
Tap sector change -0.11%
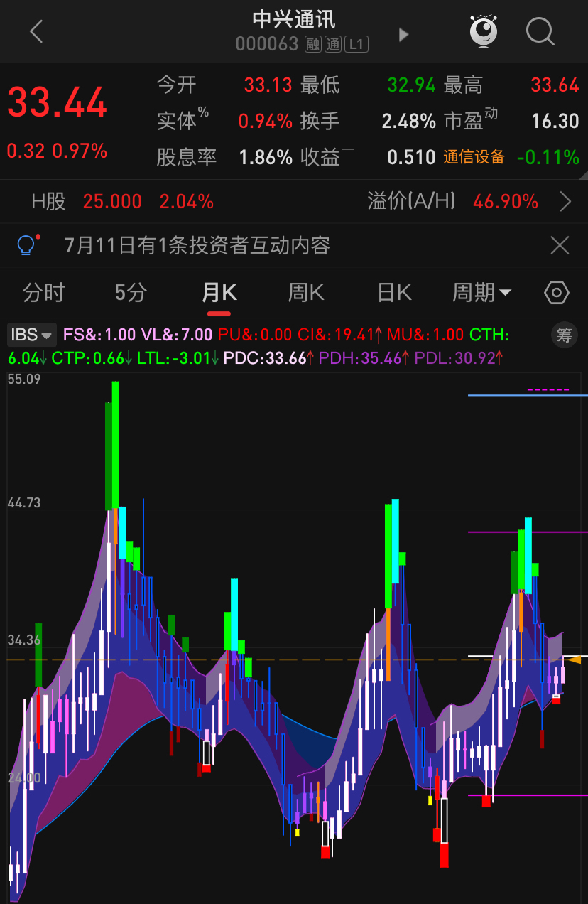click(548, 157)
